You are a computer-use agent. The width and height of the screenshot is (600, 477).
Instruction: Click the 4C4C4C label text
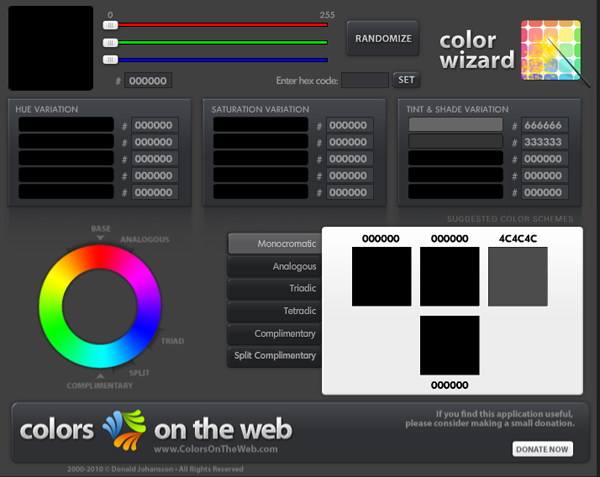pos(518,239)
